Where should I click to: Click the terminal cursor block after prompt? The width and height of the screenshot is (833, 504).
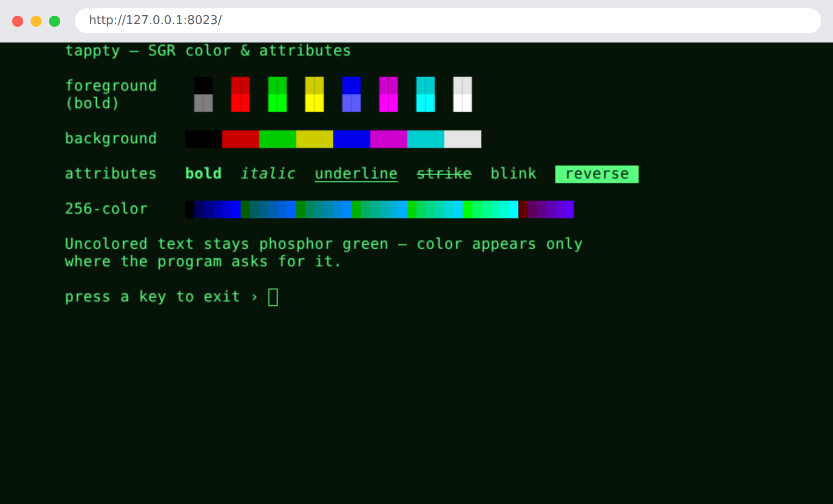pos(273,297)
